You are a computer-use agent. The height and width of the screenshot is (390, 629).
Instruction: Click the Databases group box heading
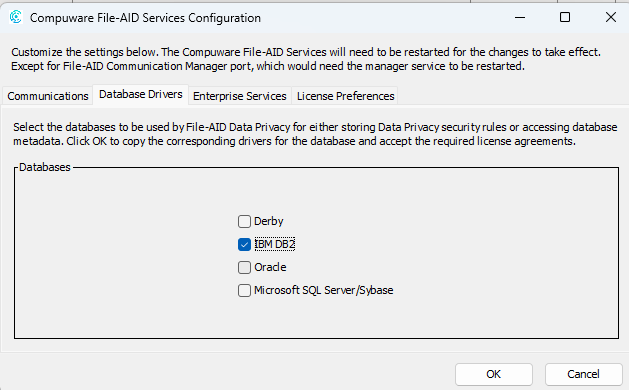[45, 167]
